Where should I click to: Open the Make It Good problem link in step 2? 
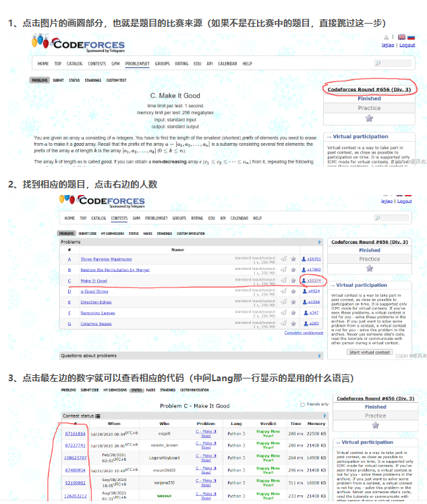tap(94, 281)
